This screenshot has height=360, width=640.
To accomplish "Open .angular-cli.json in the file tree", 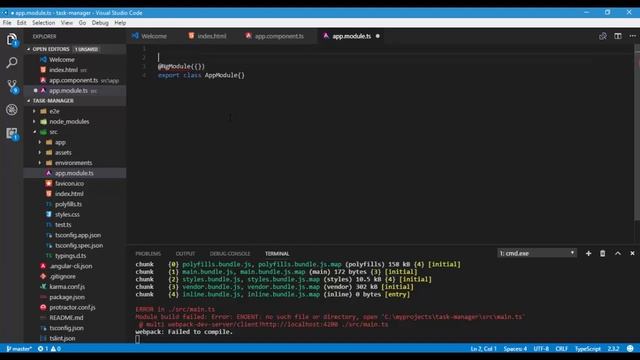I will tap(71, 266).
